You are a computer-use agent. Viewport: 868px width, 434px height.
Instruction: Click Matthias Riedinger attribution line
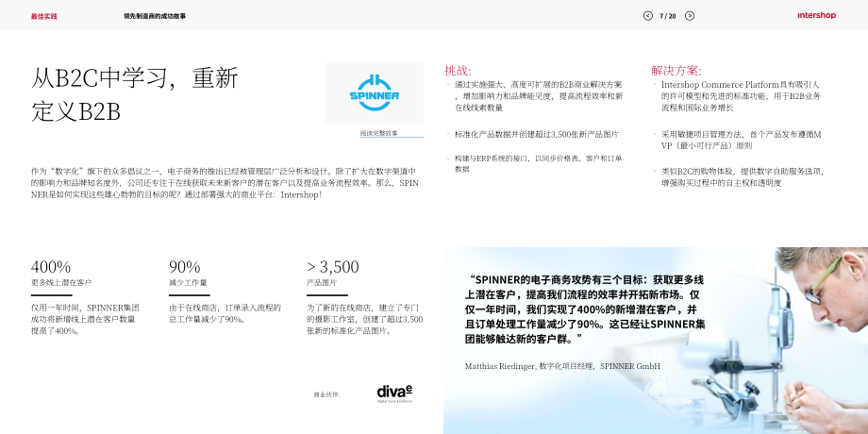coord(562,366)
